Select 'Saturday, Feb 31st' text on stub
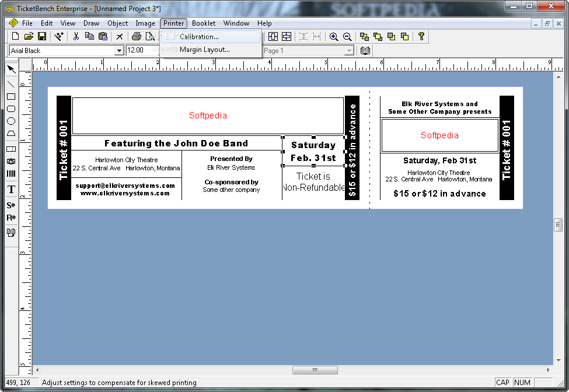569x392 pixels. pyautogui.click(x=440, y=160)
